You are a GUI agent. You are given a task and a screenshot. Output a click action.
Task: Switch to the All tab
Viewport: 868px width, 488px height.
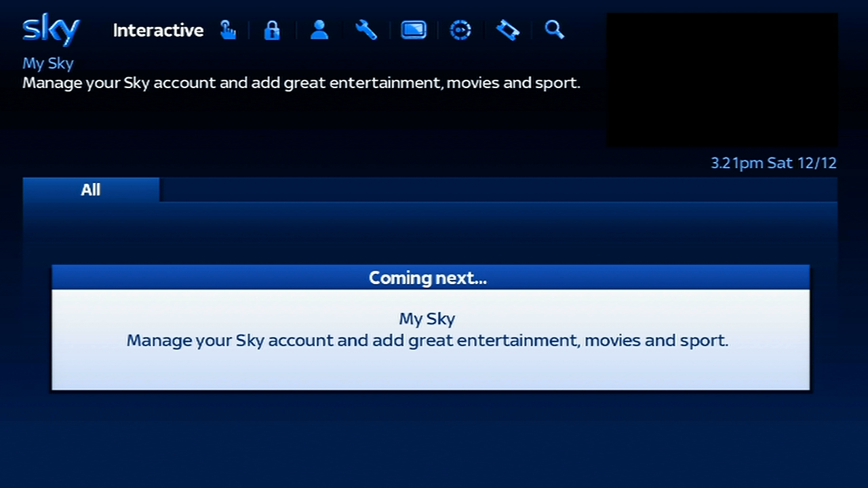click(x=91, y=190)
